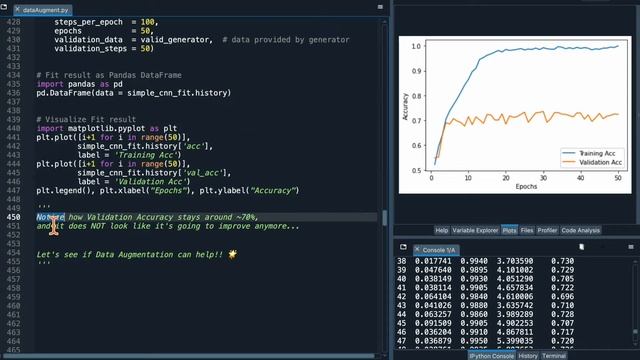
Task: Click line number 436 in the gutter
Action: pos(13,93)
